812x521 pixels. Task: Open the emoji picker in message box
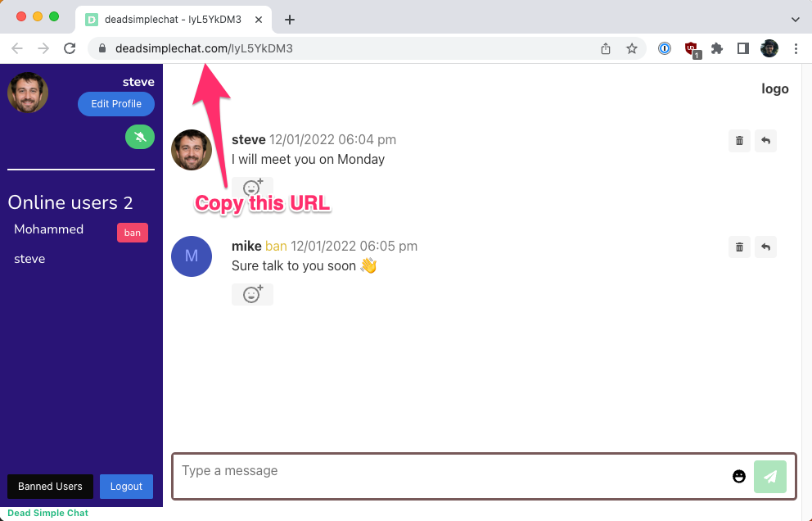pos(739,477)
